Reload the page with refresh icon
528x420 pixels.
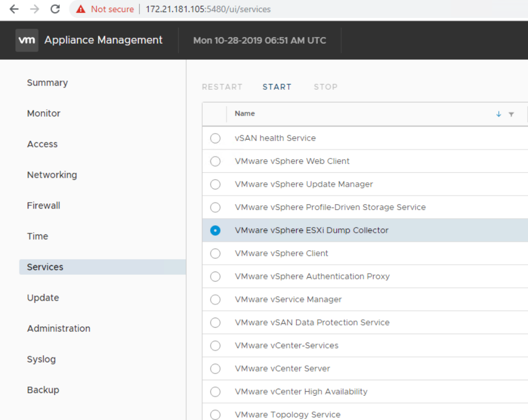(x=55, y=9)
